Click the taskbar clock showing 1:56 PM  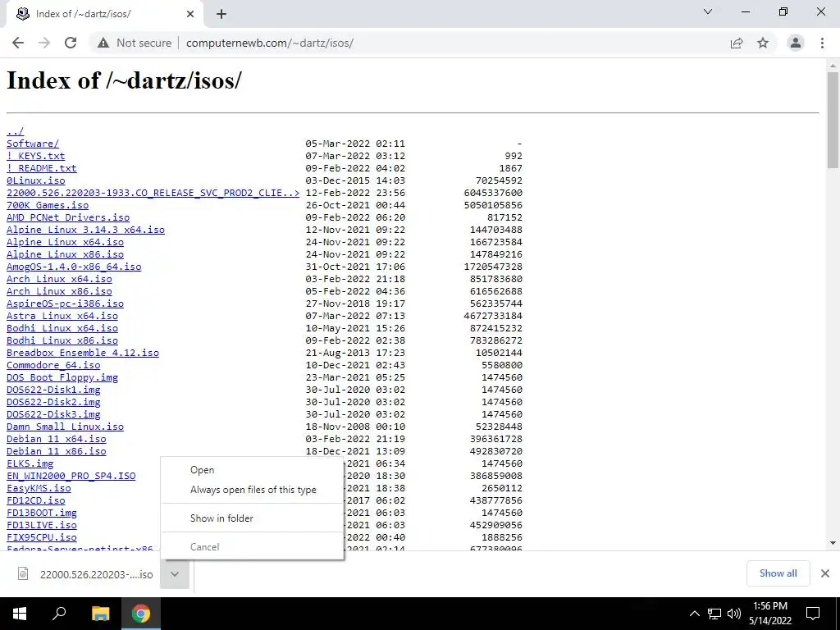click(x=770, y=614)
